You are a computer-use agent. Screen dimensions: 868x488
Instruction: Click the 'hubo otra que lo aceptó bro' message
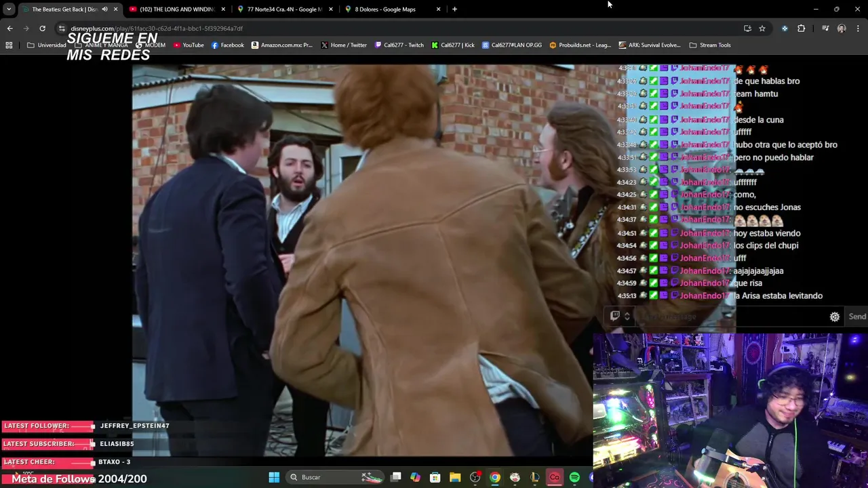click(785, 144)
